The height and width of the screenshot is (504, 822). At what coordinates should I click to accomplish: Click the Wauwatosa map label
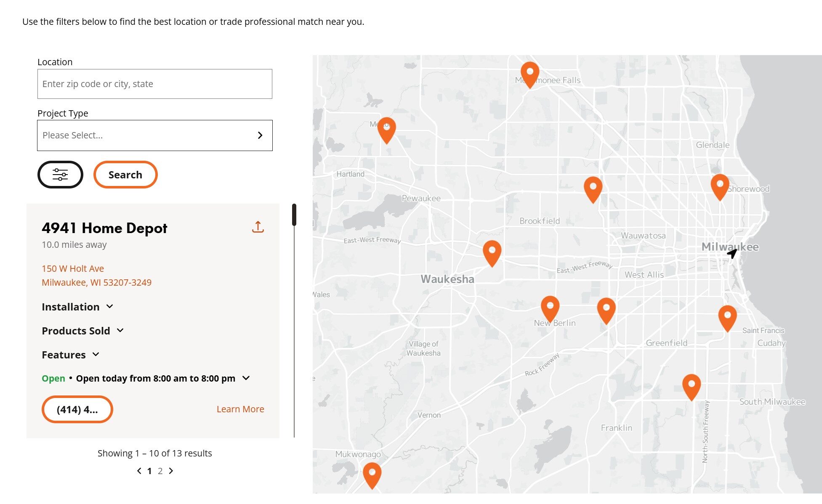(x=644, y=236)
